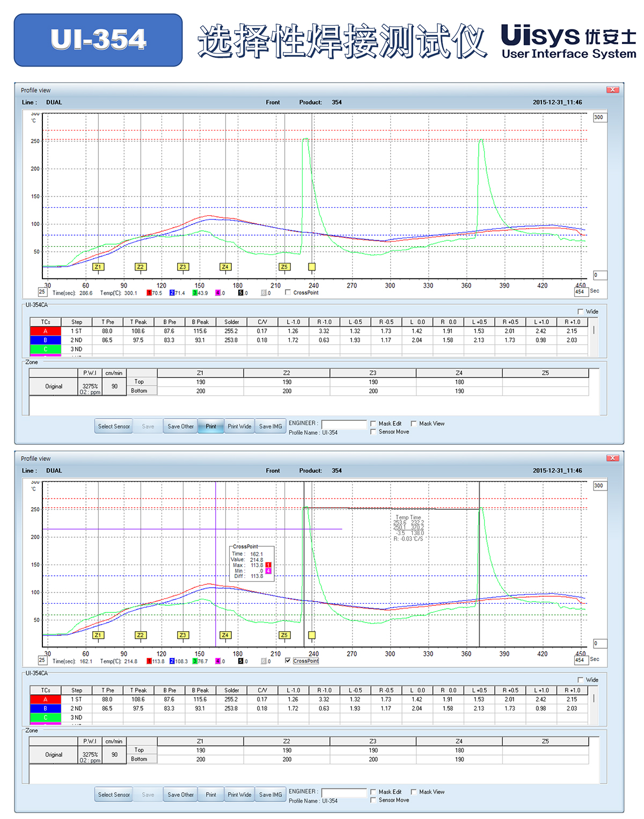Click the ENGINEER text field in the lower window
Image resolution: width=644 pixels, height=819 pixels.
[343, 793]
